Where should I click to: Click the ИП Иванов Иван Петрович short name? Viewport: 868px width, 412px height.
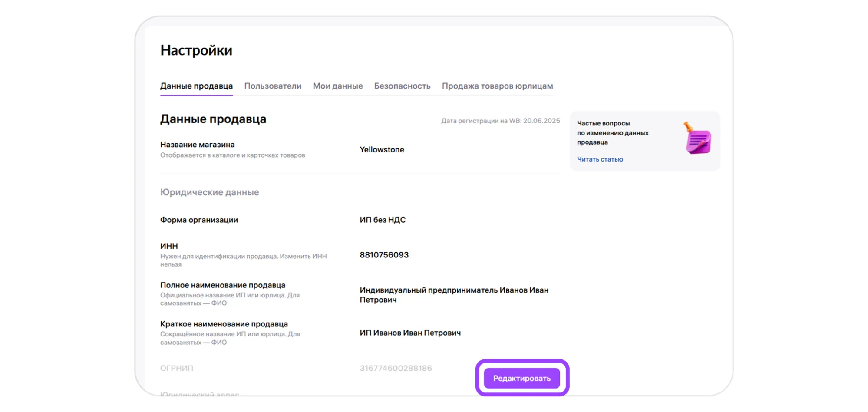pos(410,333)
